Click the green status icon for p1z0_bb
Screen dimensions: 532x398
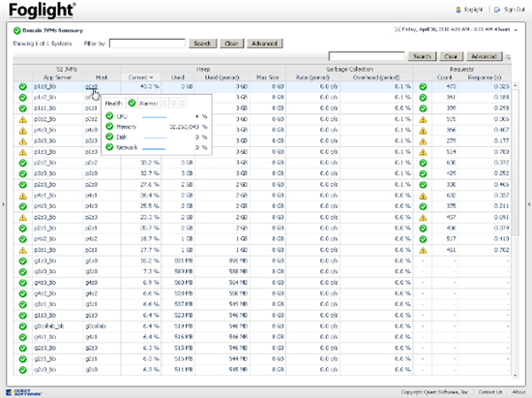23,86
